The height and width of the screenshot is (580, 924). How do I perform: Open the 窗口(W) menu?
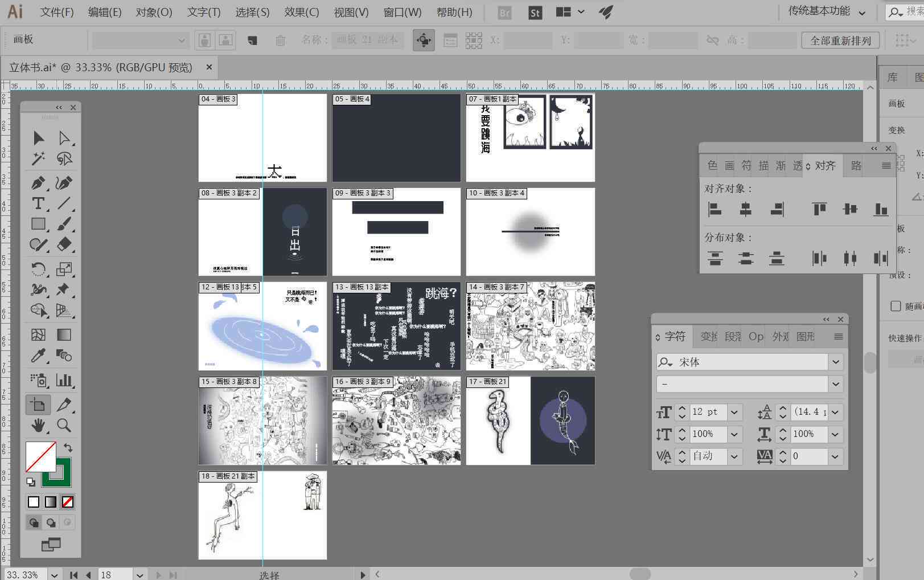tap(403, 12)
